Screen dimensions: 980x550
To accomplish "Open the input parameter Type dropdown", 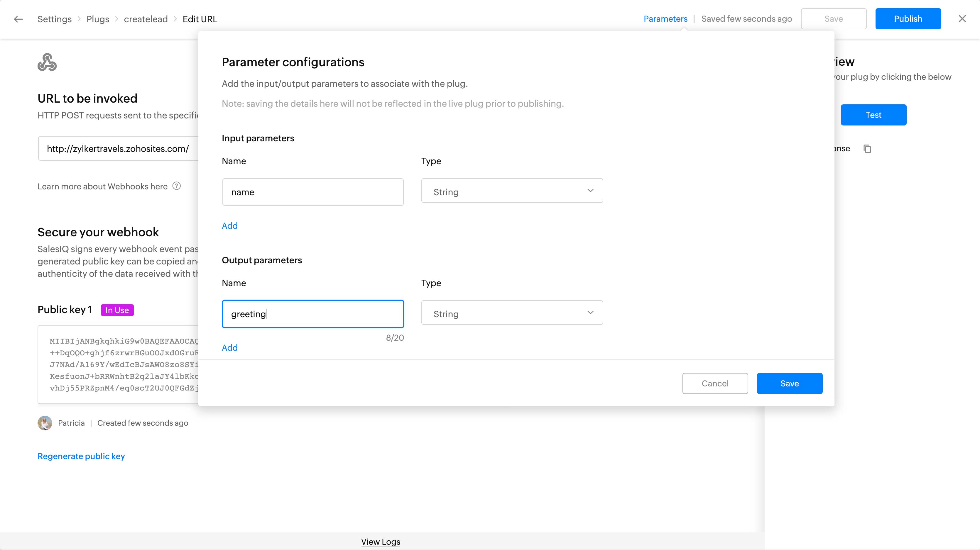I will click(x=512, y=191).
